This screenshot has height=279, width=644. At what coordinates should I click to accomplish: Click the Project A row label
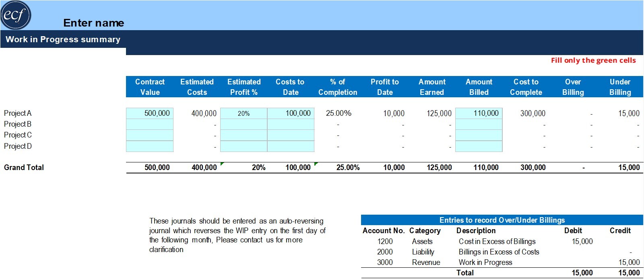click(x=18, y=113)
